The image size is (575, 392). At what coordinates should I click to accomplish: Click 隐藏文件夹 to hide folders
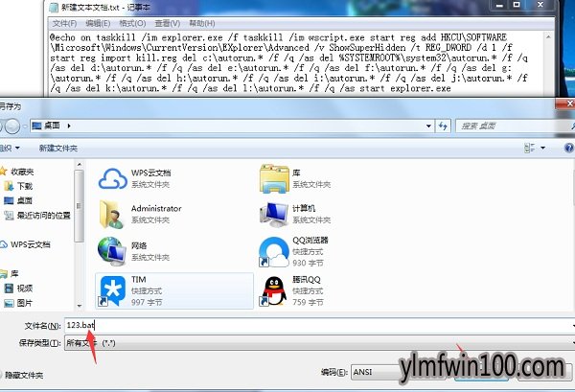point(21,375)
